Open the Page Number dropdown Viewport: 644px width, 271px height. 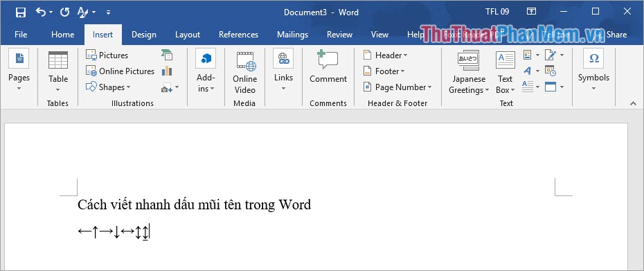[397, 87]
